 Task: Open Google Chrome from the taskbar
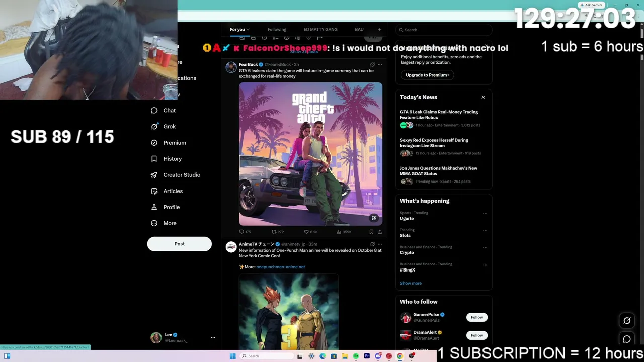400,356
